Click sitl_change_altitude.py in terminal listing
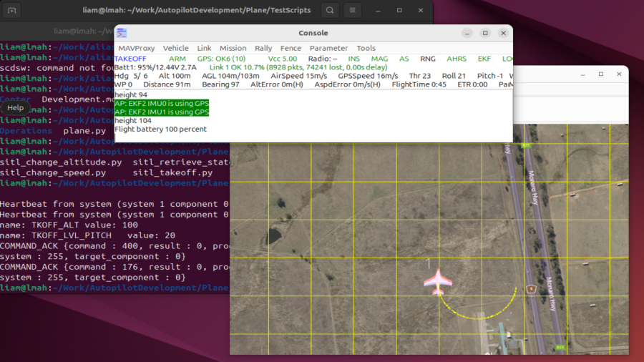This screenshot has height=362, width=644. pyautogui.click(x=61, y=162)
